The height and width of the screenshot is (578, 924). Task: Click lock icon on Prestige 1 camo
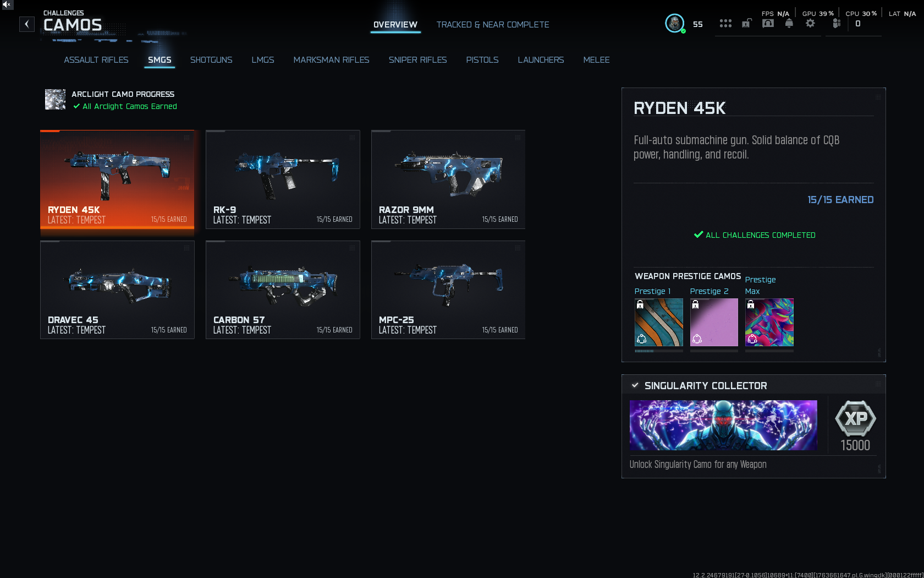640,304
